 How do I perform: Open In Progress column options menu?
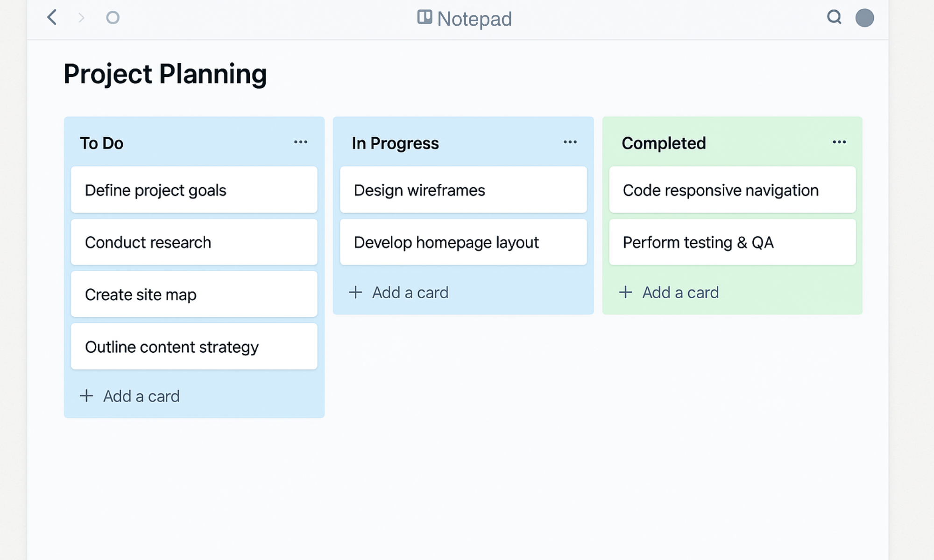pyautogui.click(x=570, y=142)
